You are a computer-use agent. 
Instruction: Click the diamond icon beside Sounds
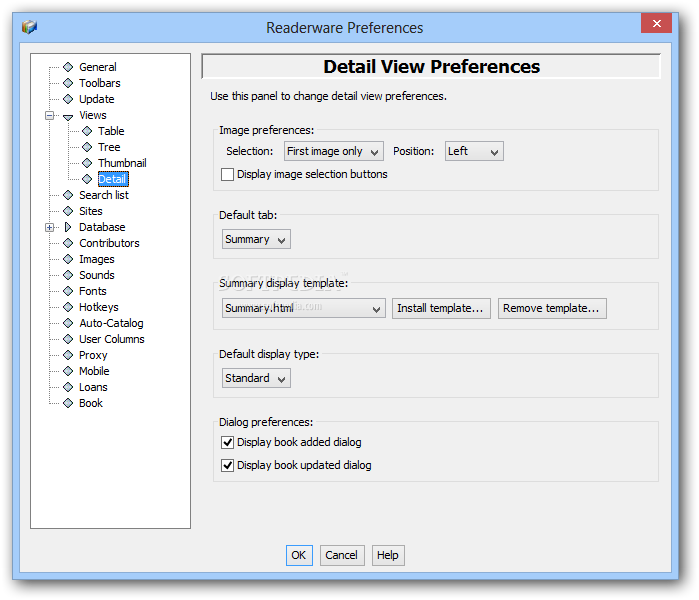click(68, 275)
